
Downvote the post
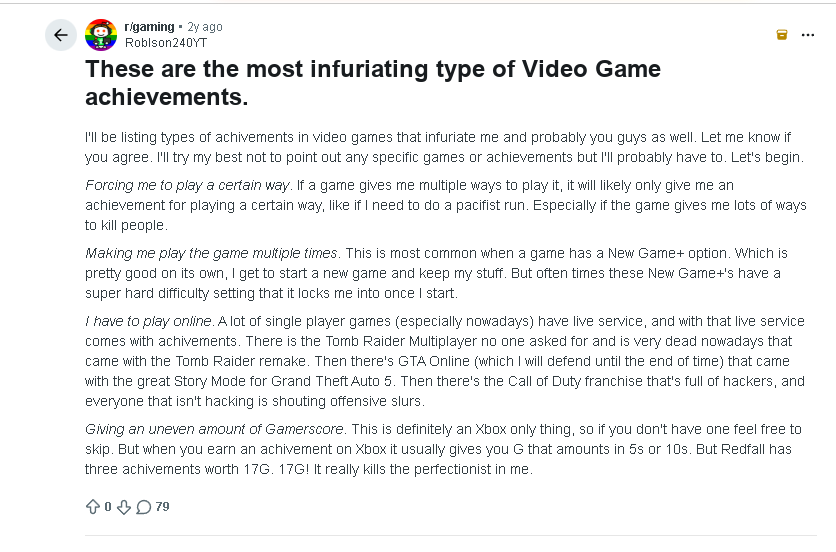(124, 507)
